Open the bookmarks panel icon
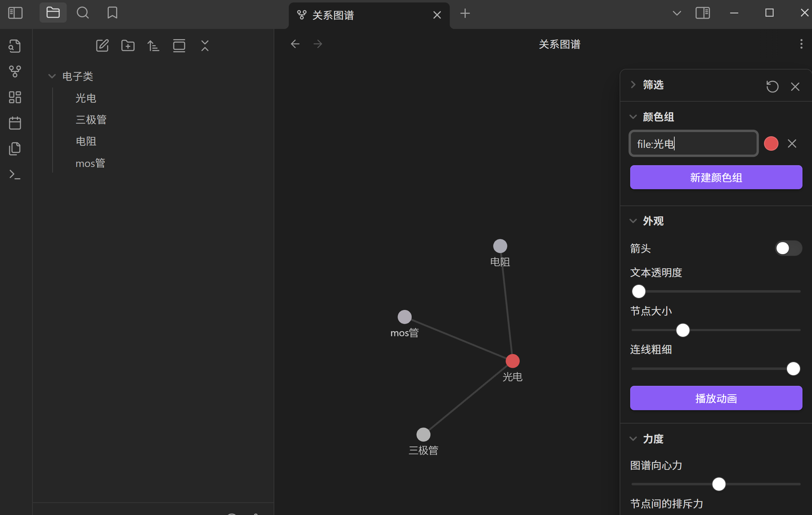812x515 pixels. click(112, 13)
